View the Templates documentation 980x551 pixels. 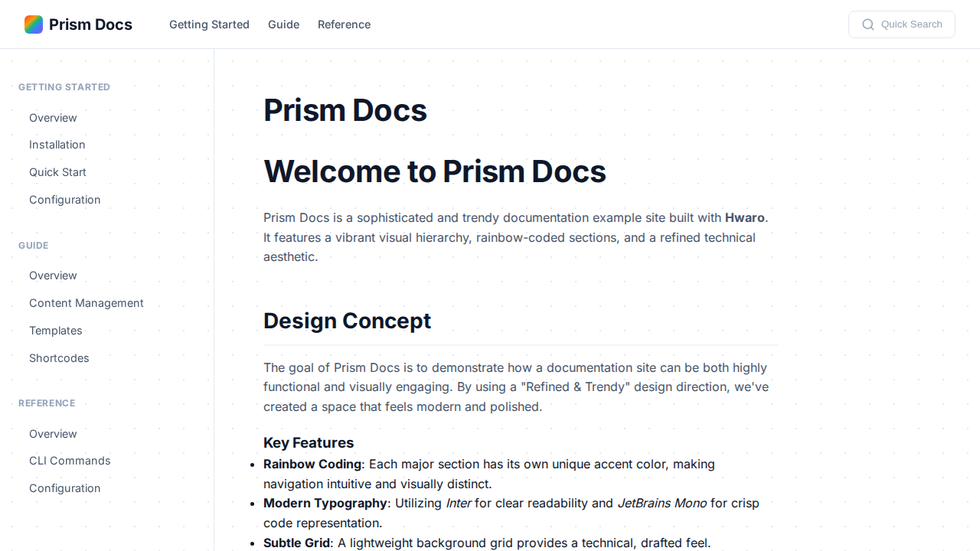coord(55,330)
